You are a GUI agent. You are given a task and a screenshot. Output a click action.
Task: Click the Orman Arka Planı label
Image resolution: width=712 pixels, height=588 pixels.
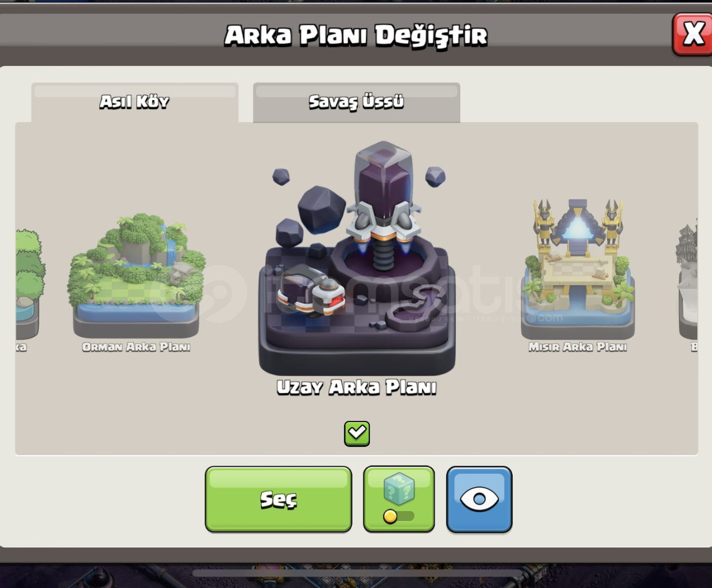point(136,347)
